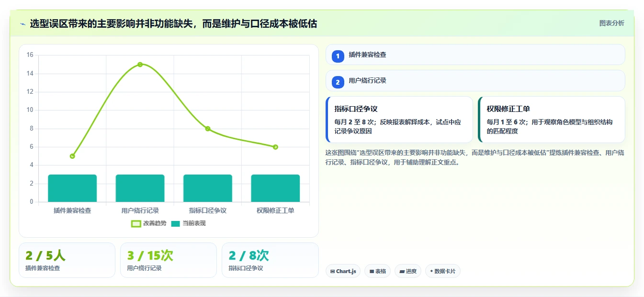Click the line point above 权限修正工单 bar
Image resolution: width=644 pixels, height=297 pixels.
pos(275,147)
